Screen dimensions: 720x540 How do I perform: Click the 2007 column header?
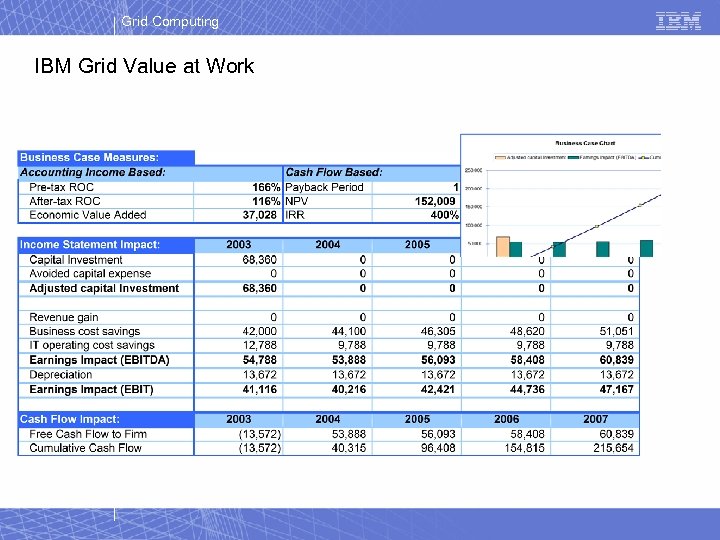pyautogui.click(x=596, y=419)
